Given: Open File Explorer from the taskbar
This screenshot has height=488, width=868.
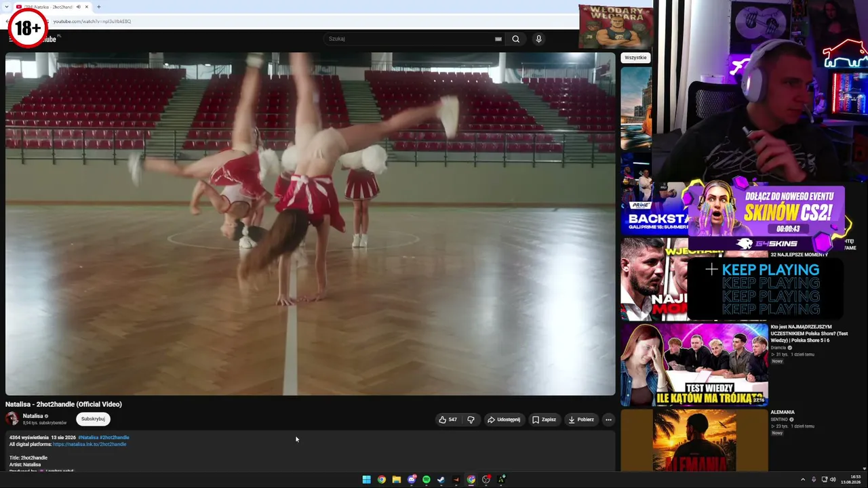Looking at the screenshot, I should pos(397,479).
